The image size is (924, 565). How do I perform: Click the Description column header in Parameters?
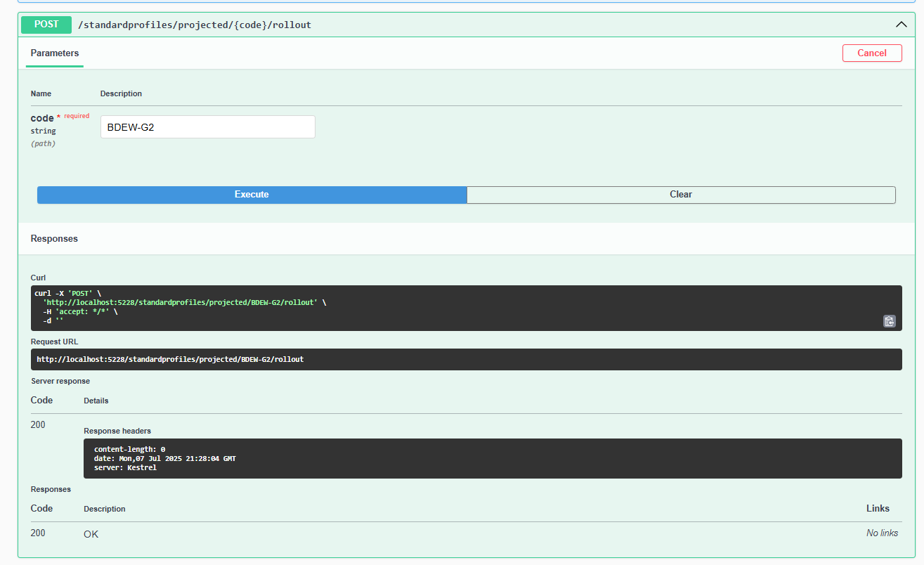click(x=121, y=93)
